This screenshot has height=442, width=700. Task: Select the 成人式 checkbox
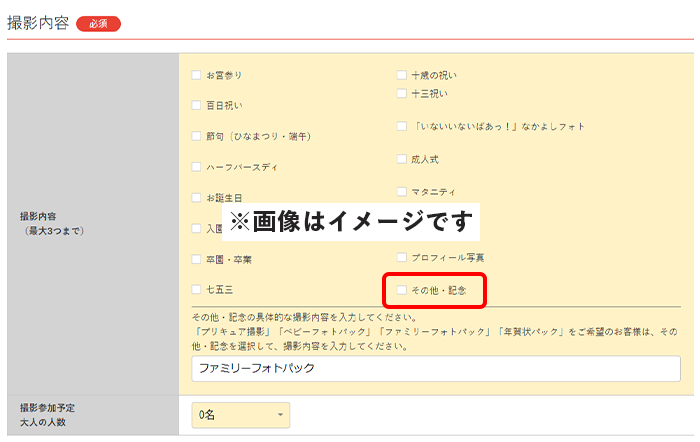pyautogui.click(x=401, y=159)
